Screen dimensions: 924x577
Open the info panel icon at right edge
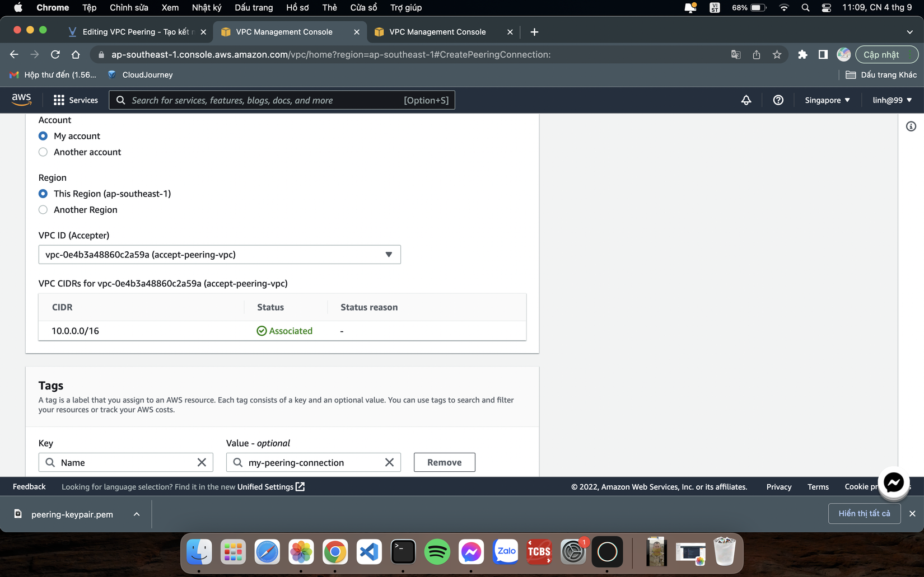click(x=911, y=126)
